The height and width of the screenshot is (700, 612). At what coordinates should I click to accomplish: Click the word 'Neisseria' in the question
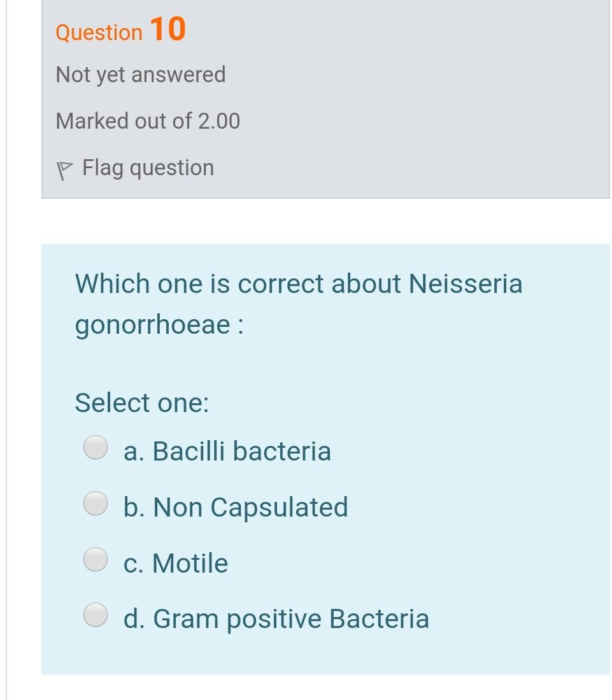(x=465, y=283)
